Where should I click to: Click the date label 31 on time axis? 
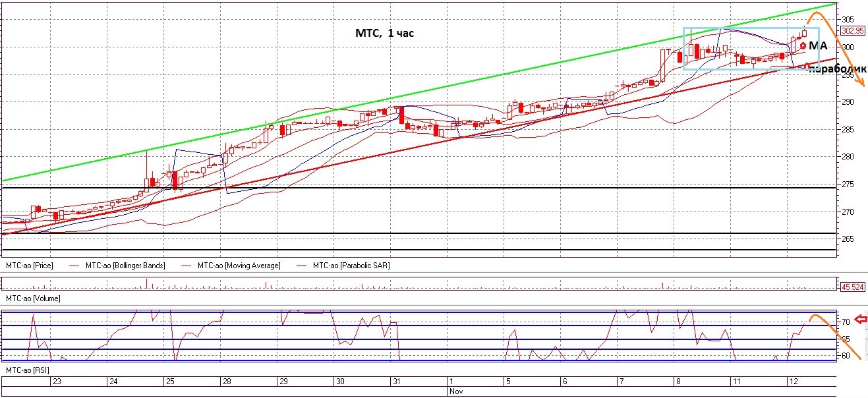click(395, 382)
